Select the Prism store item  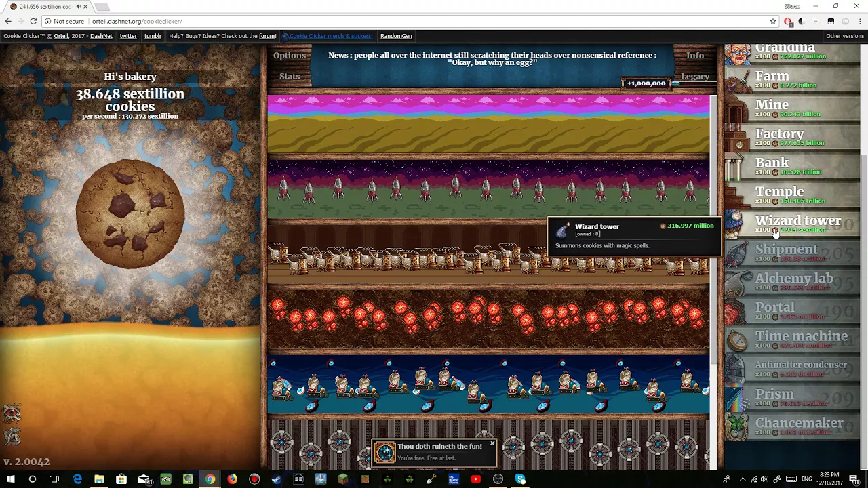[792, 398]
